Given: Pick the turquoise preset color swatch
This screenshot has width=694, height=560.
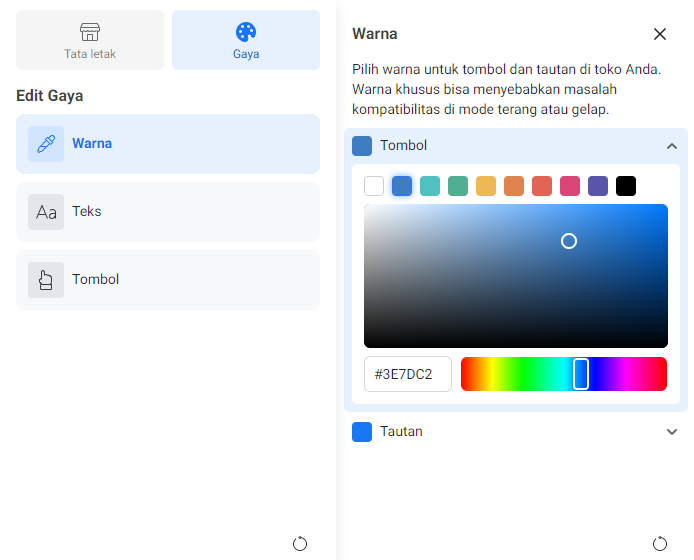Looking at the screenshot, I should click(x=430, y=186).
